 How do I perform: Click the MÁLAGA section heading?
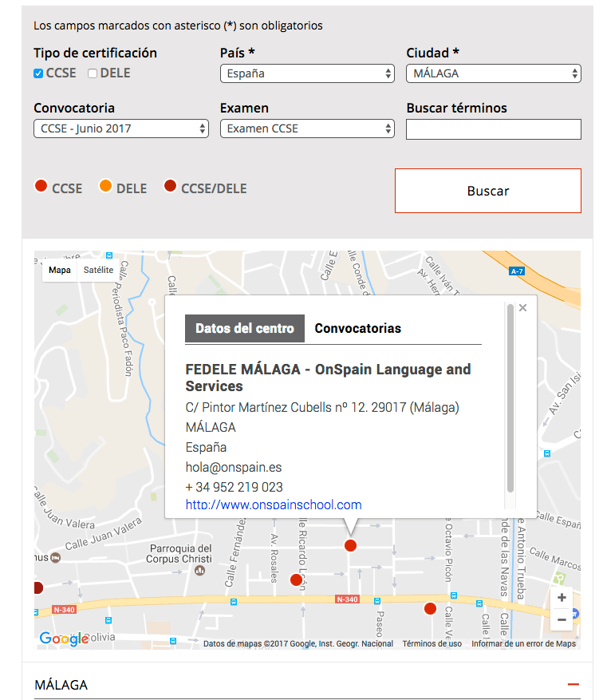click(61, 685)
